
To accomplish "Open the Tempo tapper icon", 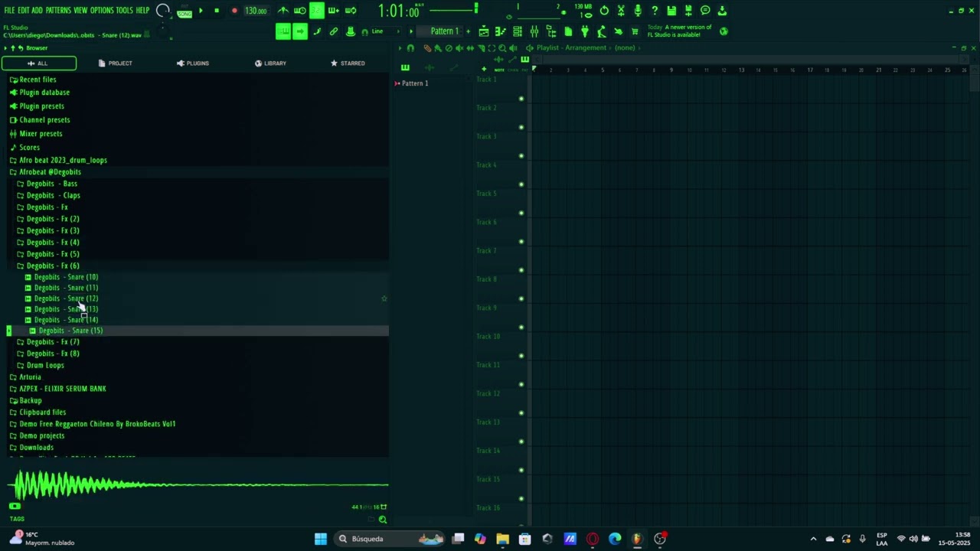I will coord(602,31).
